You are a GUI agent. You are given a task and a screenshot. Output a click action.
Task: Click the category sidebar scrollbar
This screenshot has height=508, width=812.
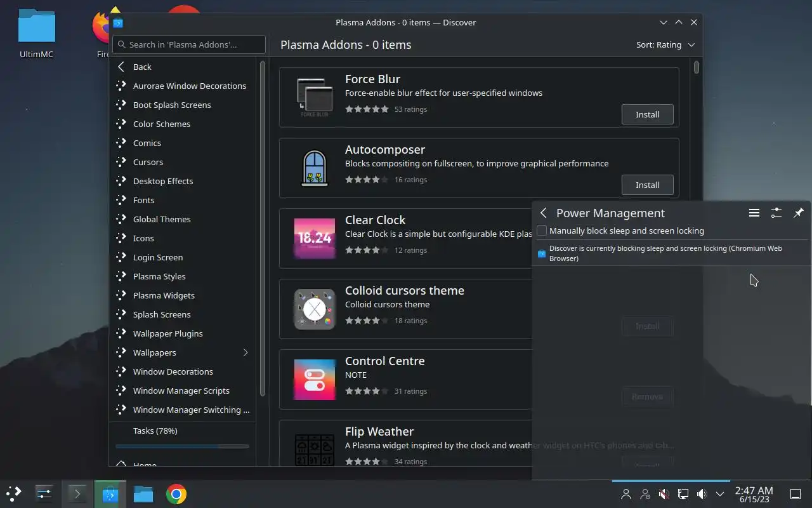point(262,229)
